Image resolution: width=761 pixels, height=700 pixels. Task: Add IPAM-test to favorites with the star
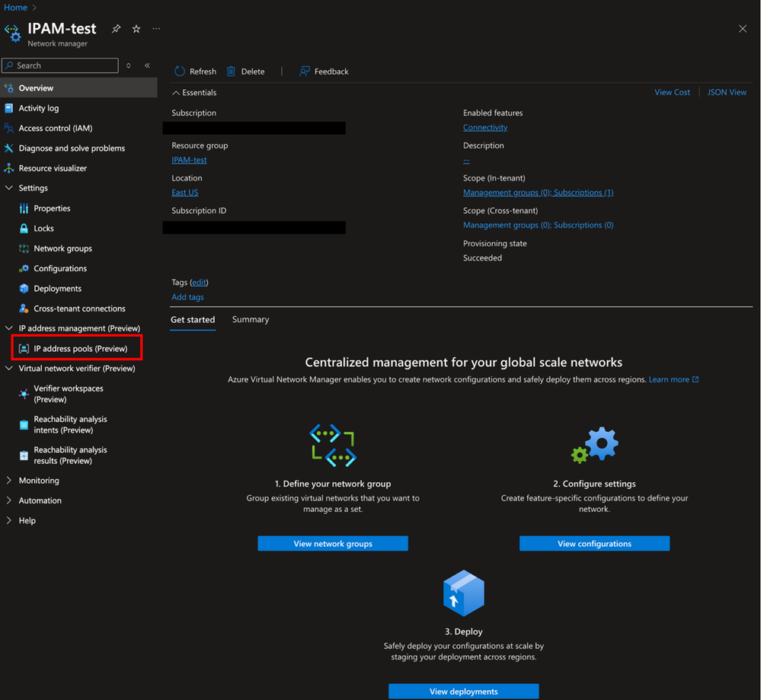coord(136,29)
